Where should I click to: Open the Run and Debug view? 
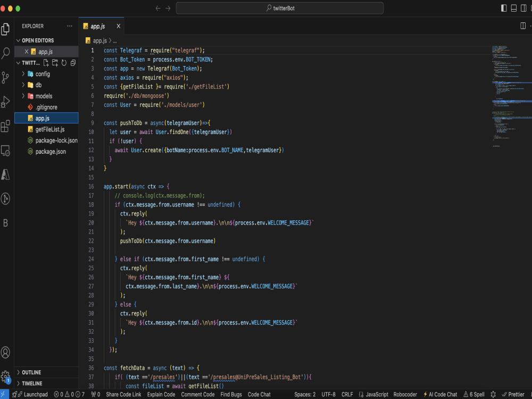(x=5, y=102)
